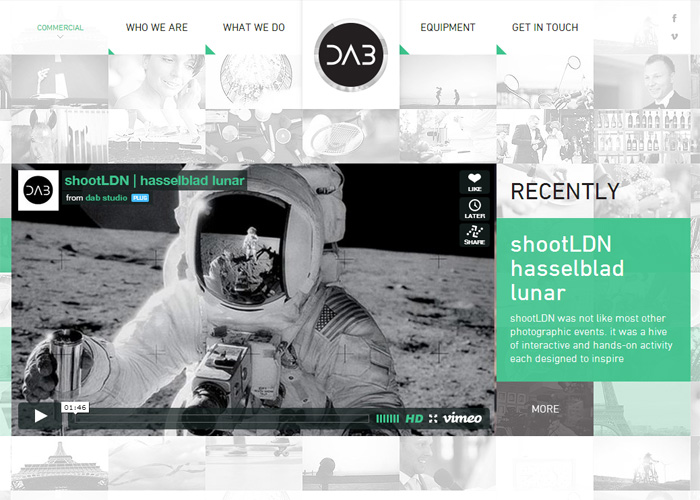Open the 'dab studio' author link
700x500 pixels.
(106, 198)
